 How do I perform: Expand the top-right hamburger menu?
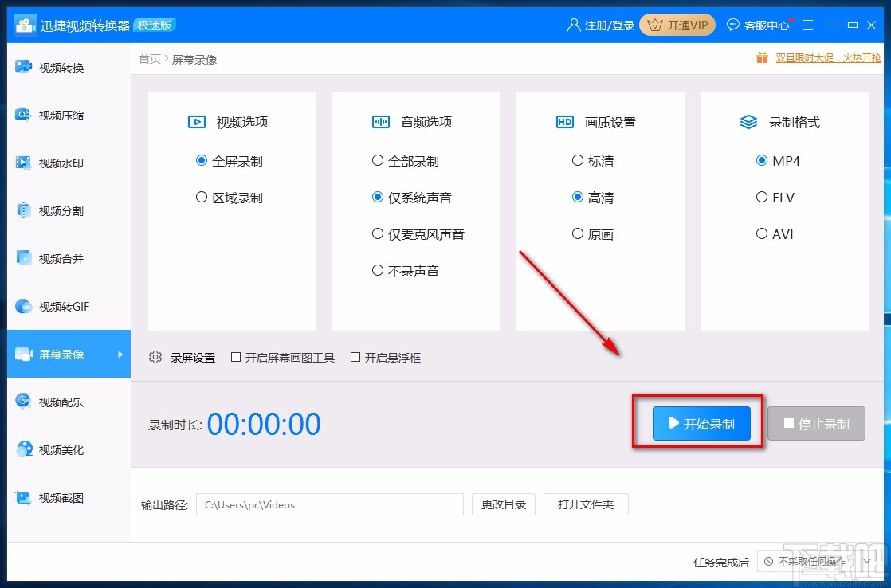808,25
